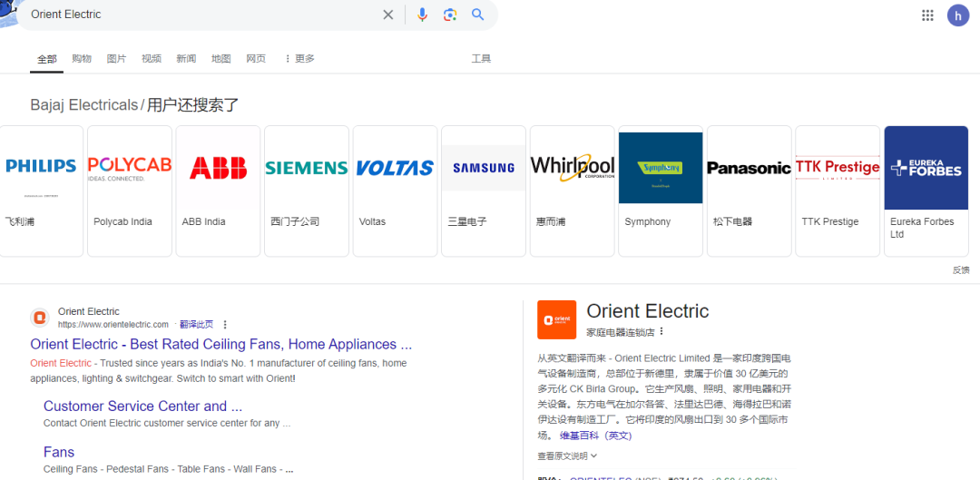Select the 全部 tab
Viewport: 980px width, 480px height.
[47, 59]
